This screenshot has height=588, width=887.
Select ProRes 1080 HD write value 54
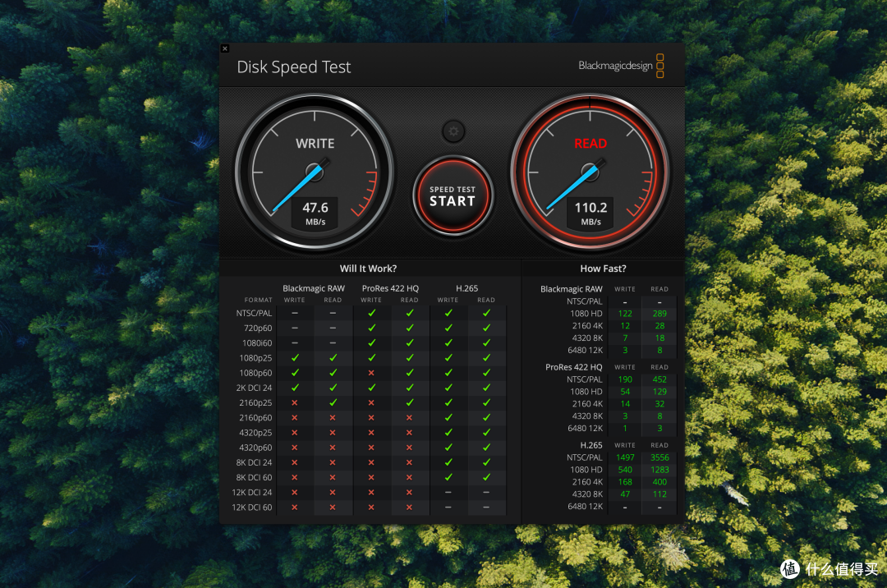pos(625,392)
